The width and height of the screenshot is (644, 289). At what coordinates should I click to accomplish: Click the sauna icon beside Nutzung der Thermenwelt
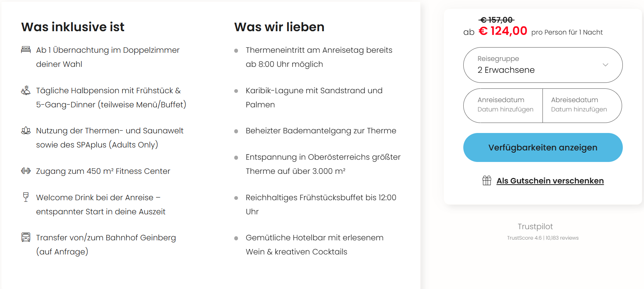(x=25, y=130)
